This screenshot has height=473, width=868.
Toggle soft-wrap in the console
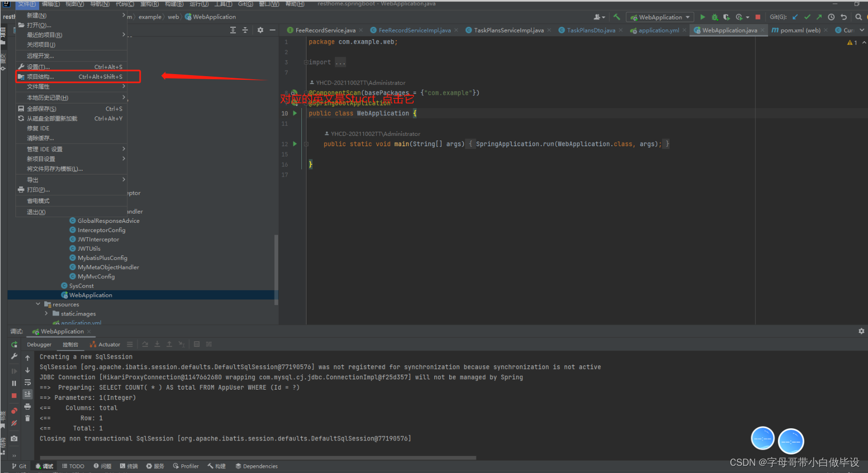27,382
